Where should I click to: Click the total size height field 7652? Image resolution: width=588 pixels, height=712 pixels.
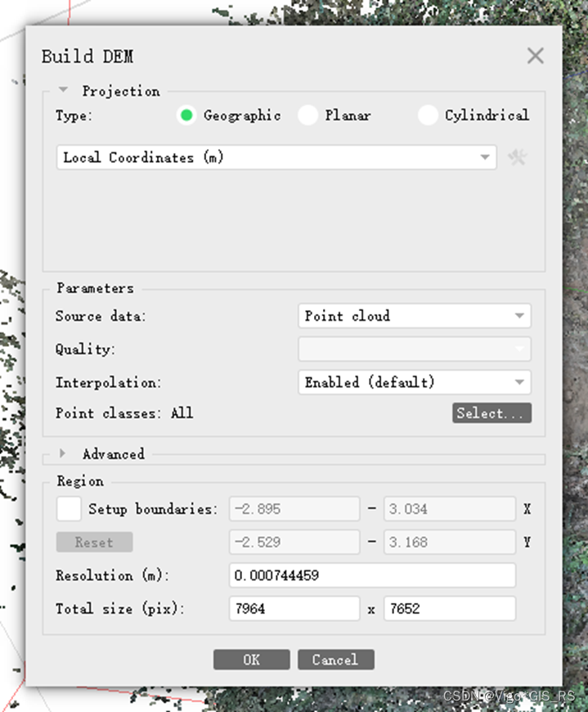tap(450, 608)
